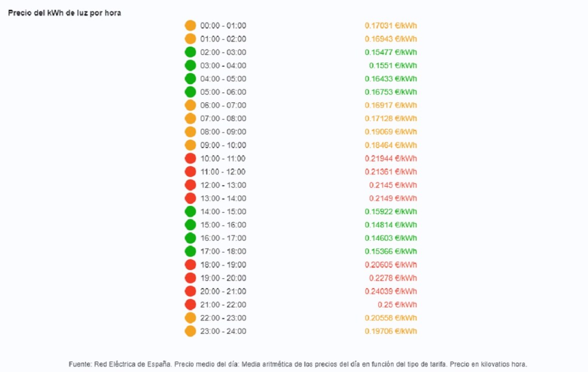Select the 14:00 - 15:00 time slot label
The height and width of the screenshot is (372, 588).
pyautogui.click(x=223, y=212)
